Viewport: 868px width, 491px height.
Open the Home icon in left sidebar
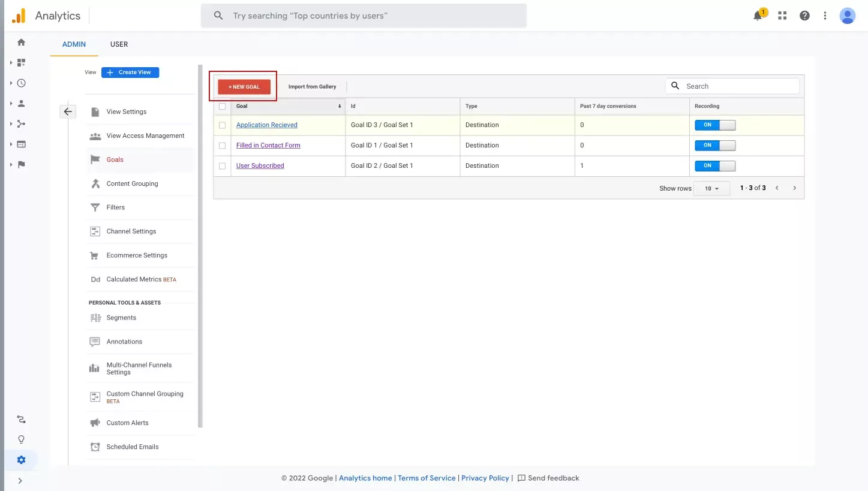pos(22,42)
